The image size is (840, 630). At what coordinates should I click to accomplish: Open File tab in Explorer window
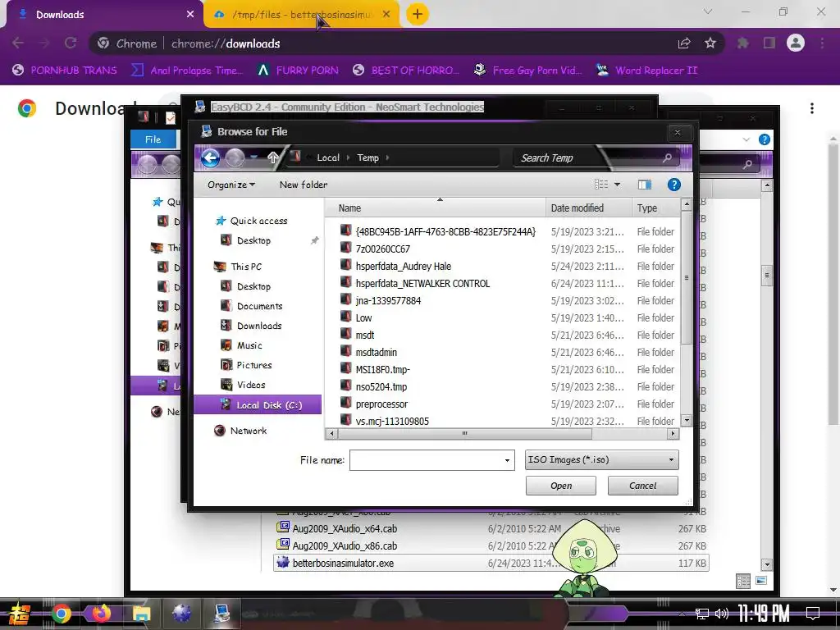153,139
